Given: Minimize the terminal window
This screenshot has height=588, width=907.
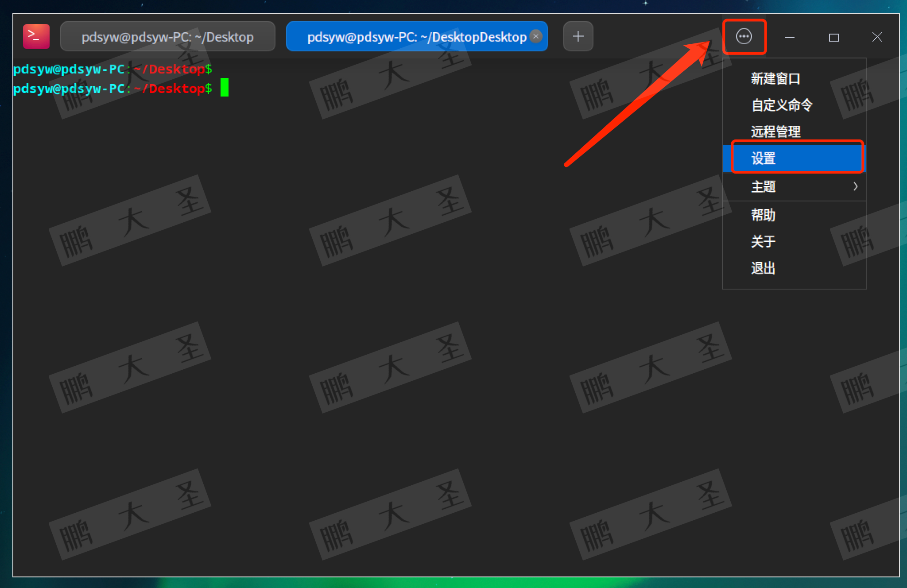Looking at the screenshot, I should (x=789, y=37).
